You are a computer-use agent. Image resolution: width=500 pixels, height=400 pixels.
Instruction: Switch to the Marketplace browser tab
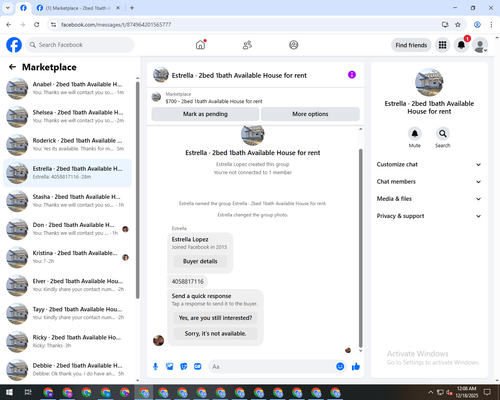point(78,8)
